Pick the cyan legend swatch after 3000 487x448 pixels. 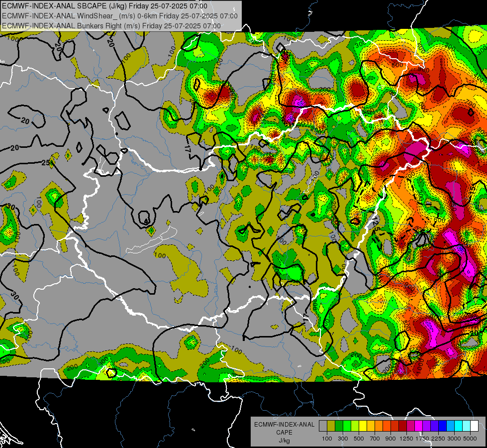pos(459,426)
